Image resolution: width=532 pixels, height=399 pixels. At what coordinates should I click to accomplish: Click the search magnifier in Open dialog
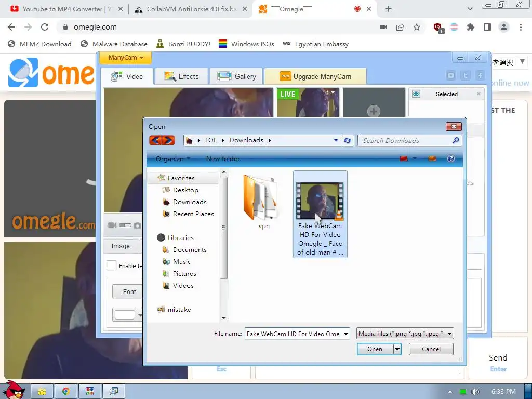456,140
